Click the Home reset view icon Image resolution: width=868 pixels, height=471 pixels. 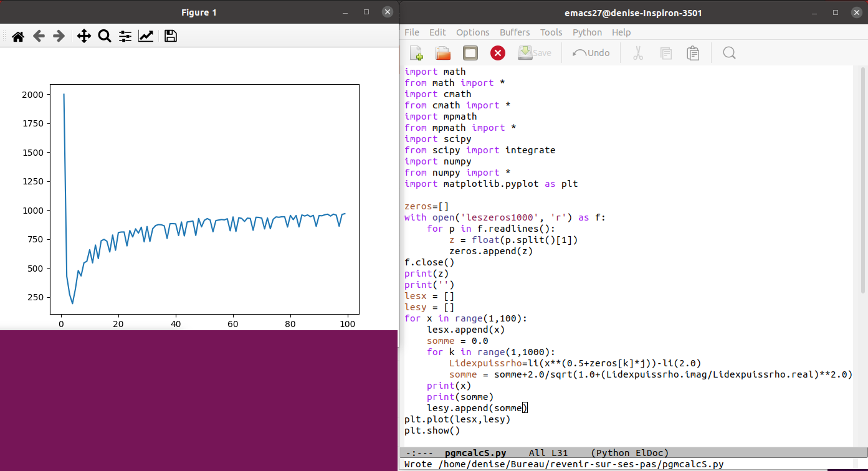tap(18, 37)
